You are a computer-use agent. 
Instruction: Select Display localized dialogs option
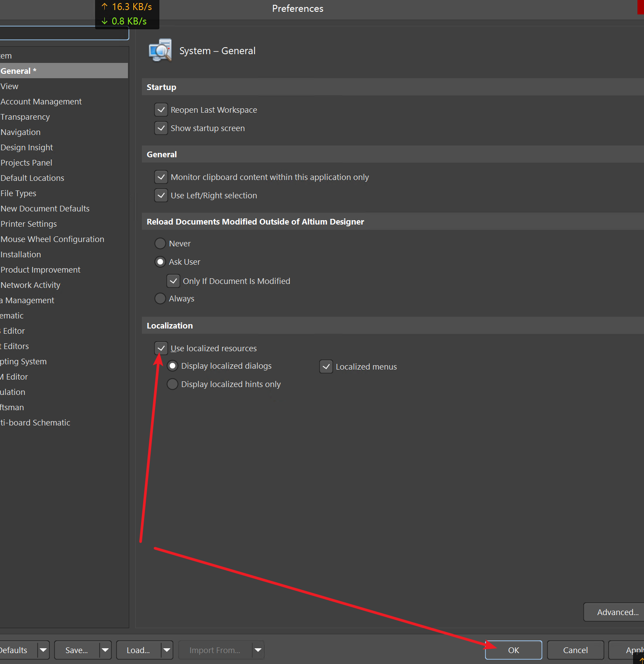click(x=172, y=366)
